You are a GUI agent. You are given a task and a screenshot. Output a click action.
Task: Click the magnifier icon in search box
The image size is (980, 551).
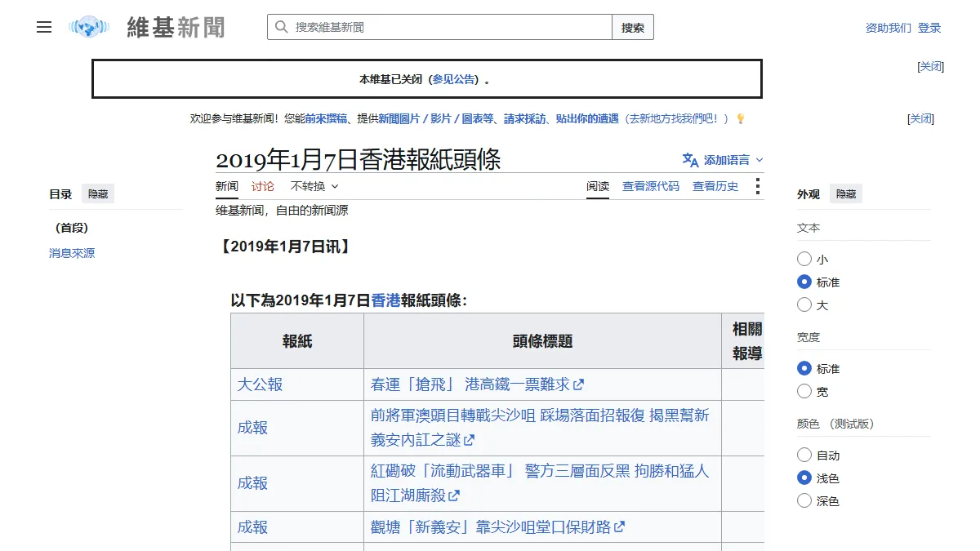[x=281, y=27]
